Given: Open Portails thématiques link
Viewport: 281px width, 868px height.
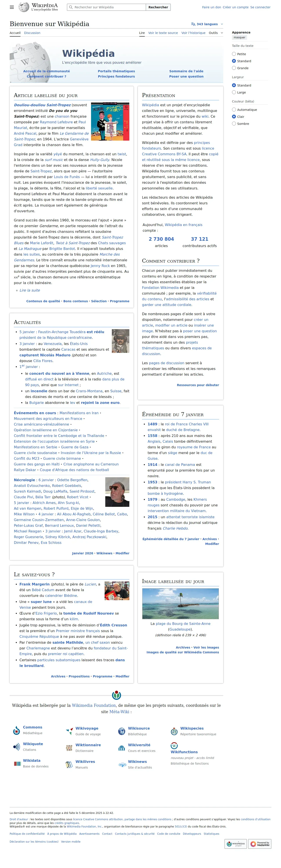Looking at the screenshot, I should coord(116,71).
